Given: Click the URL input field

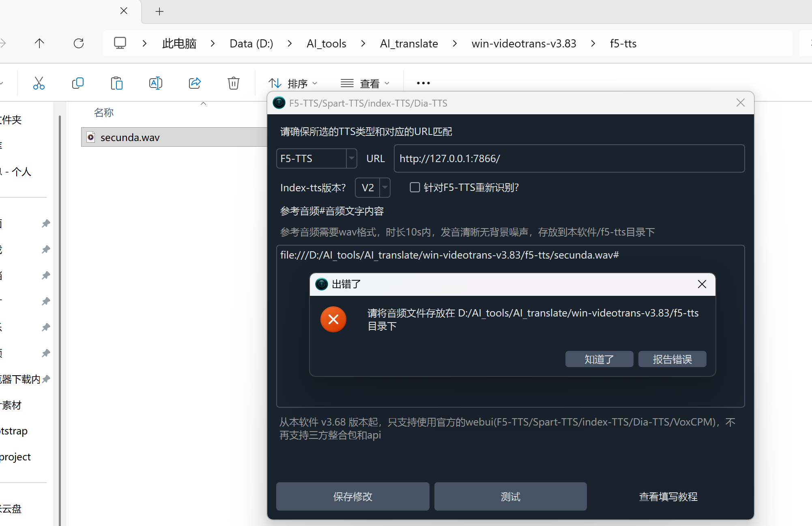Looking at the screenshot, I should (569, 158).
